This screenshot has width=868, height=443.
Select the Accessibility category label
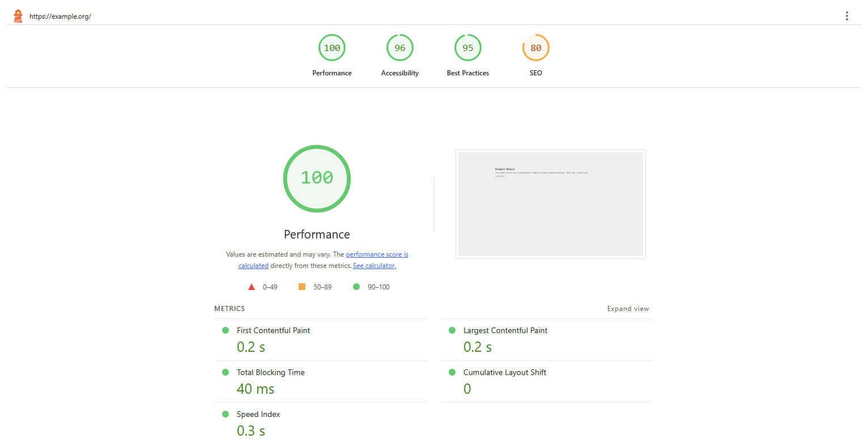[x=400, y=73]
